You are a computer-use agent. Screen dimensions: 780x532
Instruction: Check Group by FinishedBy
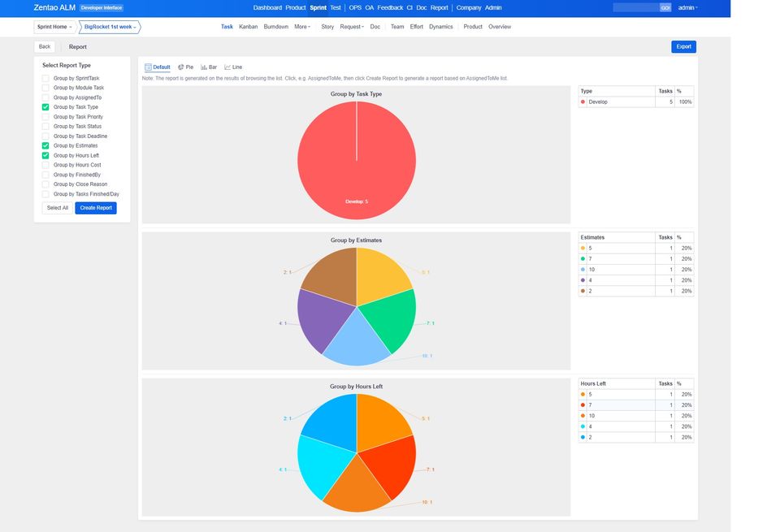(45, 175)
